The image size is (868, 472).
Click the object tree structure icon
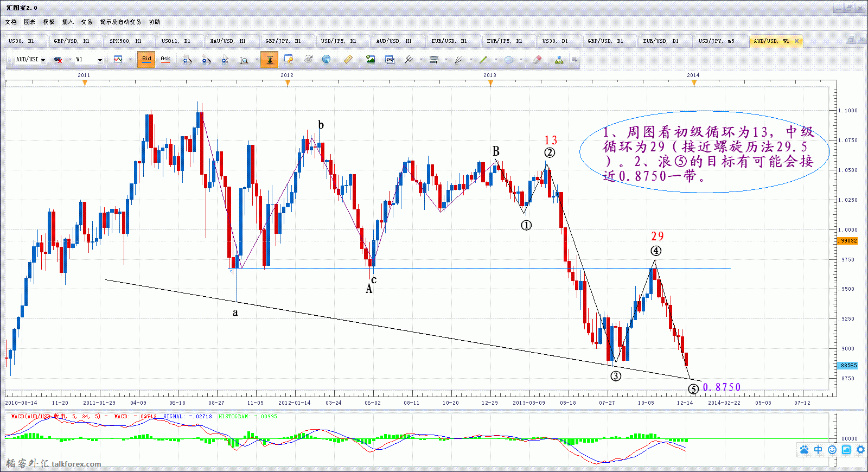[559, 60]
